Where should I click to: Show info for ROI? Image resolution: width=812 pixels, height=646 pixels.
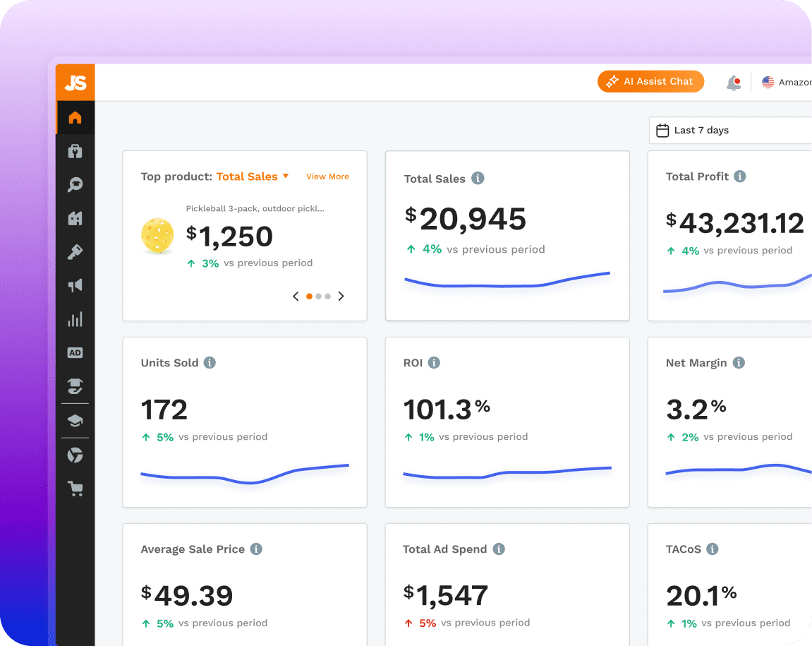434,362
